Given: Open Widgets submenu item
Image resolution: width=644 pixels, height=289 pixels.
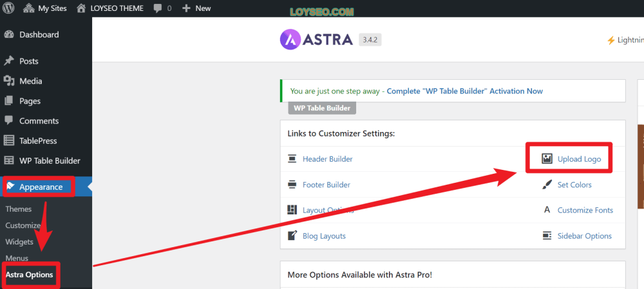Looking at the screenshot, I should click(19, 242).
